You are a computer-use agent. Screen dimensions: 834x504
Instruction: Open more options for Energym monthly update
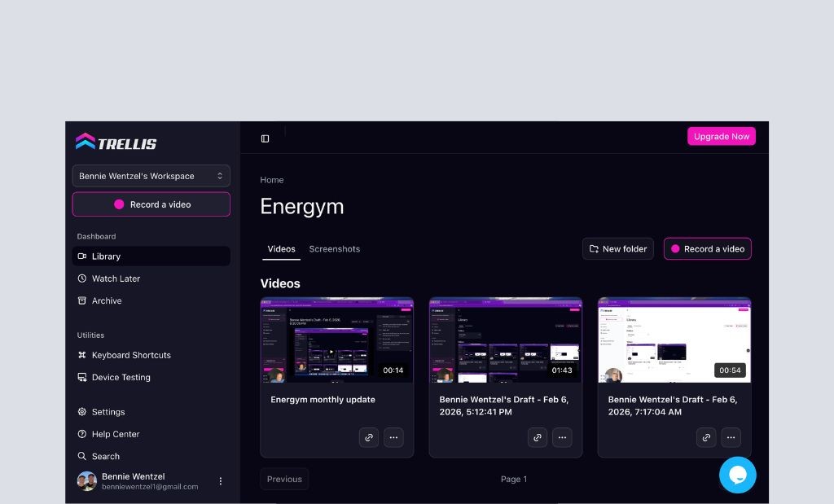[x=393, y=437]
